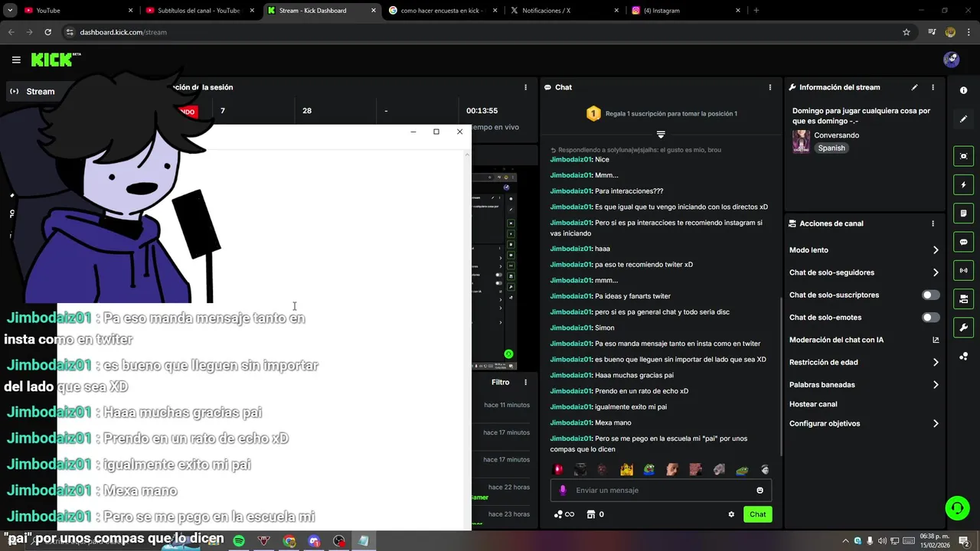Image resolution: width=980 pixels, height=551 pixels.
Task: Click the green Chat send button
Action: [x=757, y=514]
